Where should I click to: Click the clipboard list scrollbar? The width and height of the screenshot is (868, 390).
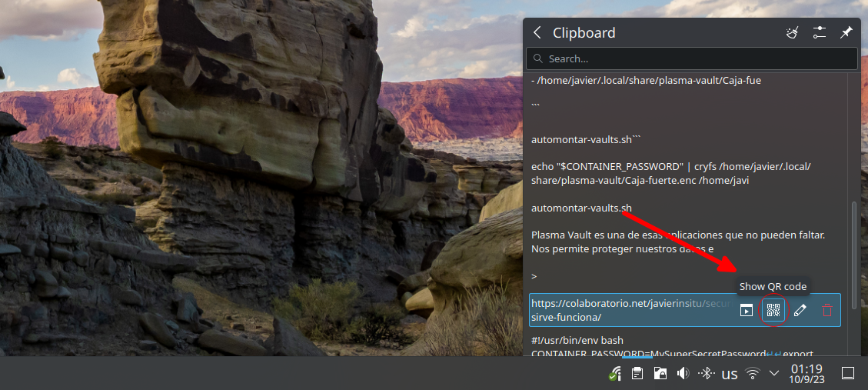click(x=853, y=255)
